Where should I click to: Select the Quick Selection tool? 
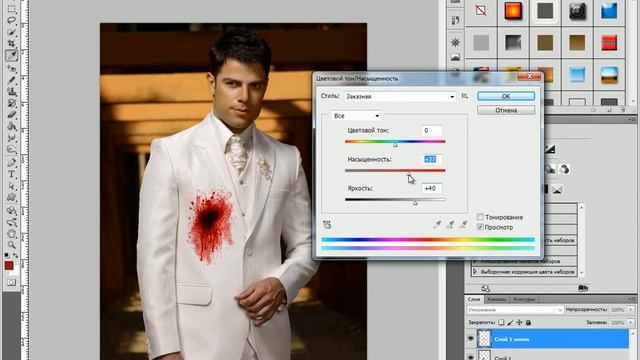tap(11, 32)
